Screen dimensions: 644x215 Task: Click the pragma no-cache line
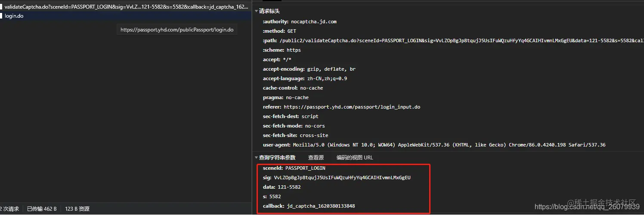coord(286,97)
